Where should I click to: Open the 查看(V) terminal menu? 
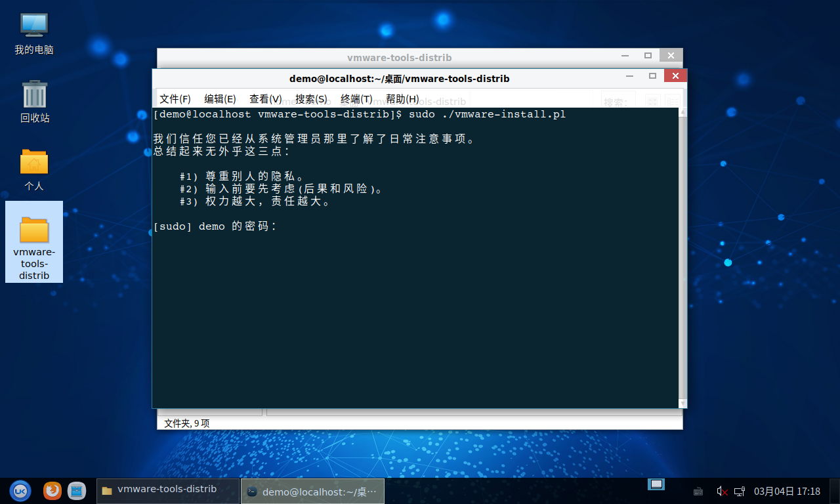(265, 99)
